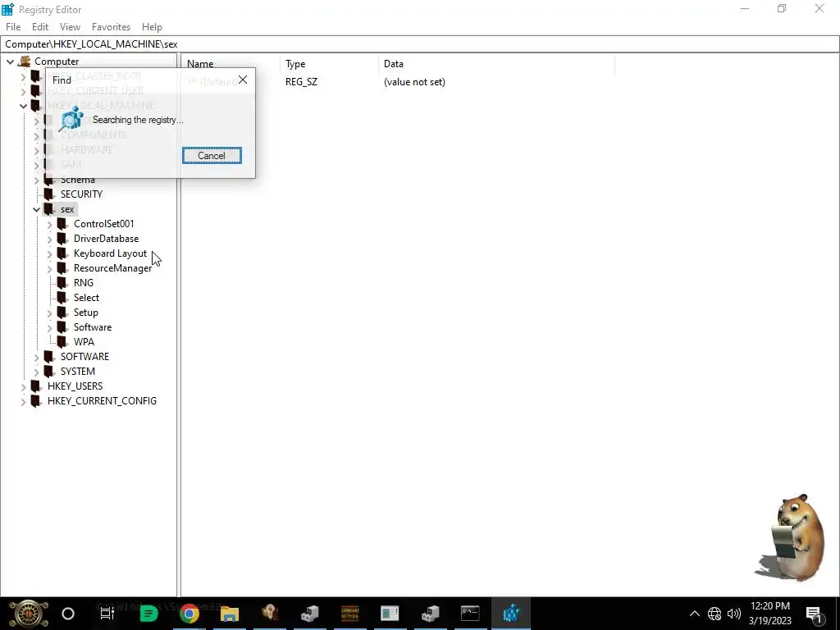The image size is (840, 630).
Task: Expand the Setup key
Action: coord(50,313)
